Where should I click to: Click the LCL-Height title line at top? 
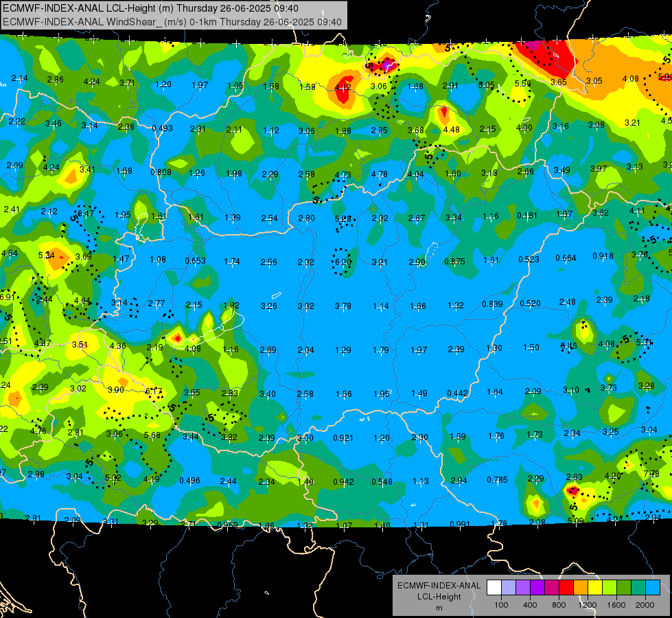[150, 8]
